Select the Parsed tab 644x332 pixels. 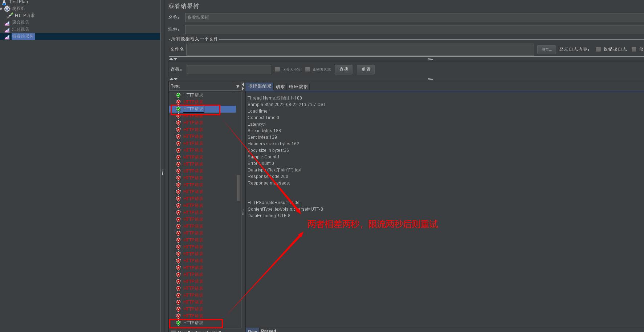pyautogui.click(x=269, y=331)
